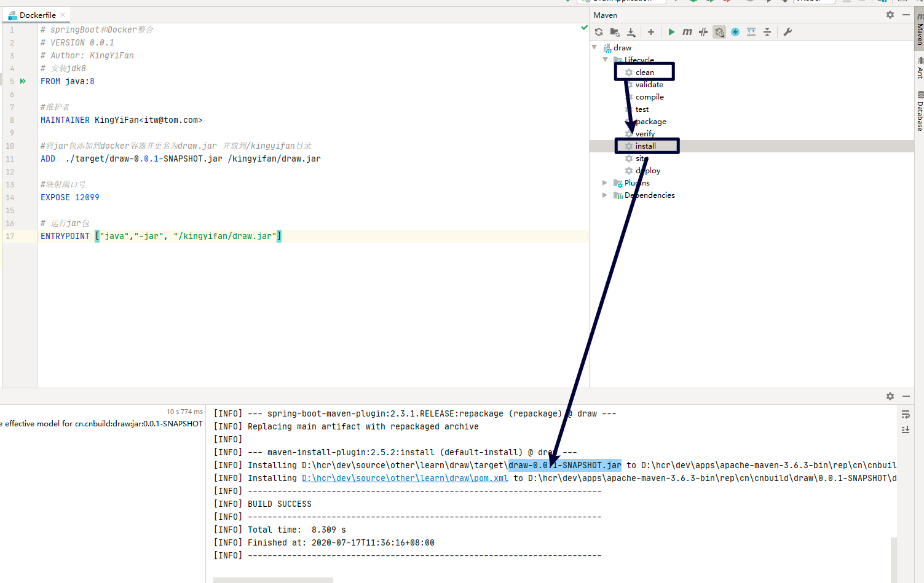Toggle soft-wrap in console output
Image resolution: width=924 pixels, height=583 pixels.
[906, 415]
